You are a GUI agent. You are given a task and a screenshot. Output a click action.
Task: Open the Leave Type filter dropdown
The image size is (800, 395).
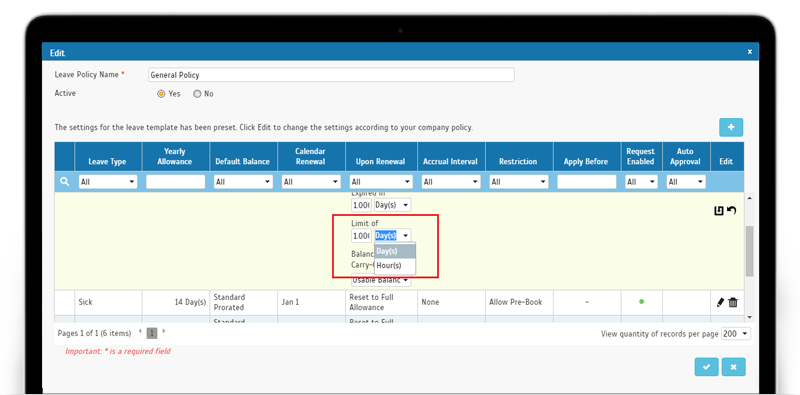point(108,182)
